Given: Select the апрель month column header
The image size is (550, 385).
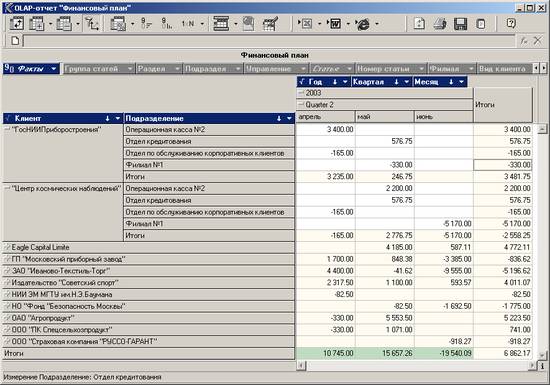Looking at the screenshot, I should coord(326,117).
